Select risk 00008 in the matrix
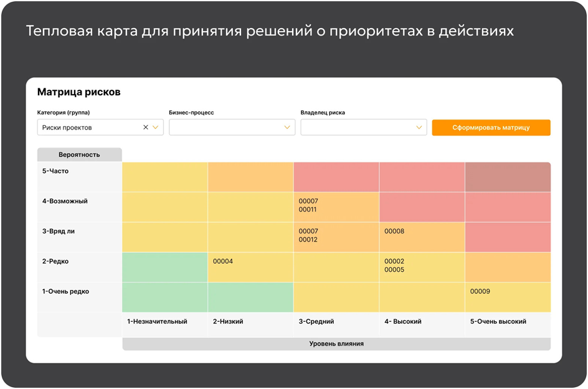The image size is (588, 389). 394,231
